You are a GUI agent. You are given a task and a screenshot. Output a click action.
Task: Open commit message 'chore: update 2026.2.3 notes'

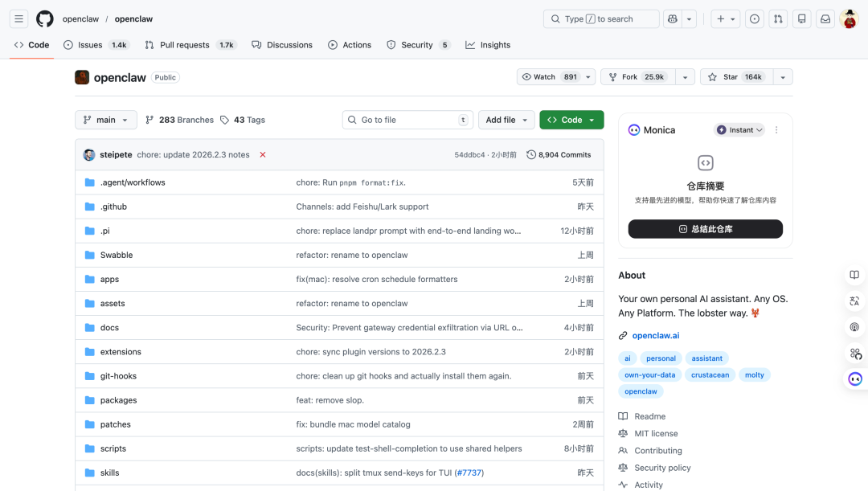[x=193, y=155]
